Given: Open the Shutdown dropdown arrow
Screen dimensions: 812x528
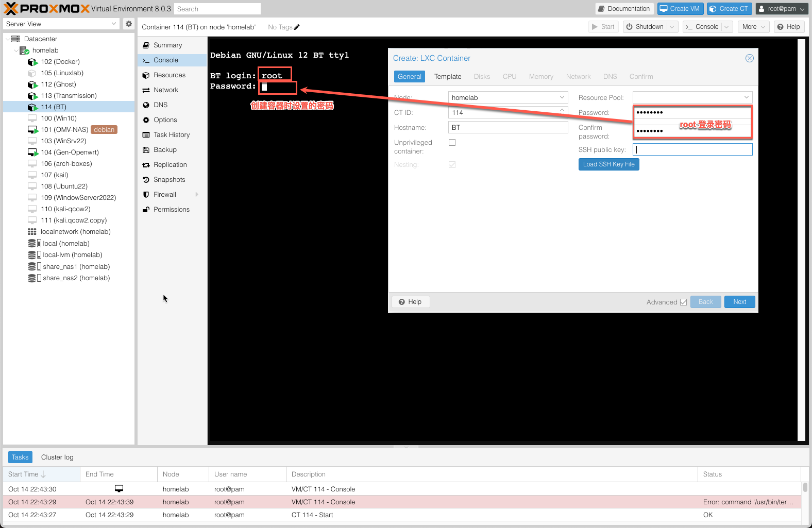Looking at the screenshot, I should 672,27.
